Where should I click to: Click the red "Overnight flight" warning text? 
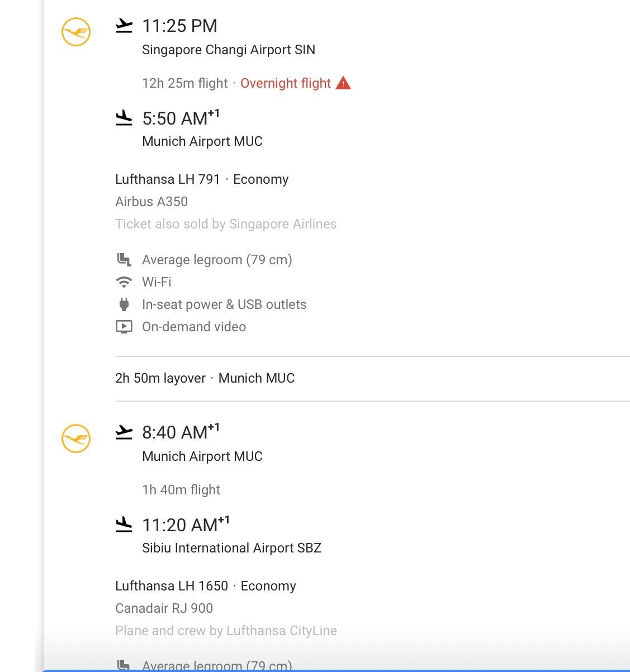(x=286, y=83)
